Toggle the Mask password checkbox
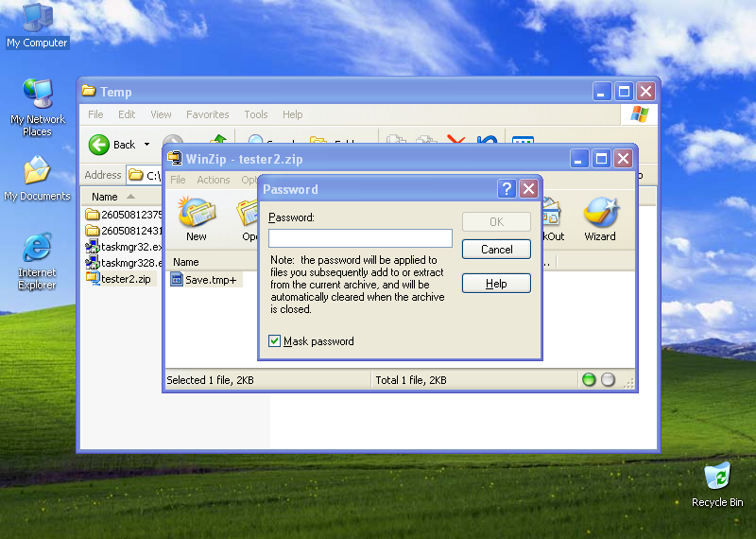Image resolution: width=756 pixels, height=539 pixels. point(274,341)
